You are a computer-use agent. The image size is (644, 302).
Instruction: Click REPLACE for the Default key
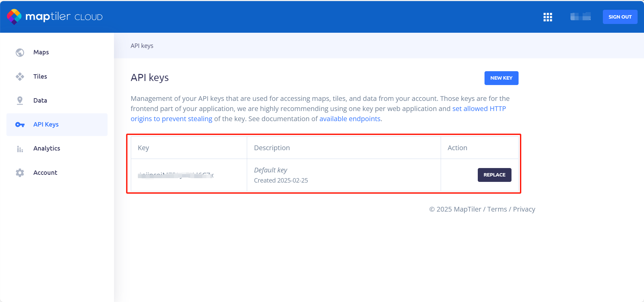click(x=494, y=175)
